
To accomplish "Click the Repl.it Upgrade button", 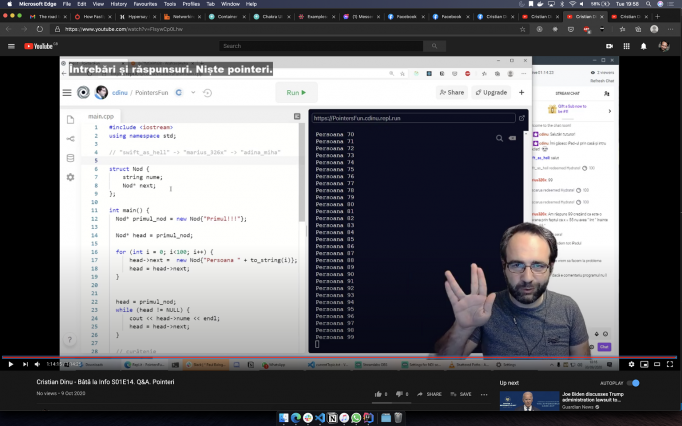I will [491, 92].
